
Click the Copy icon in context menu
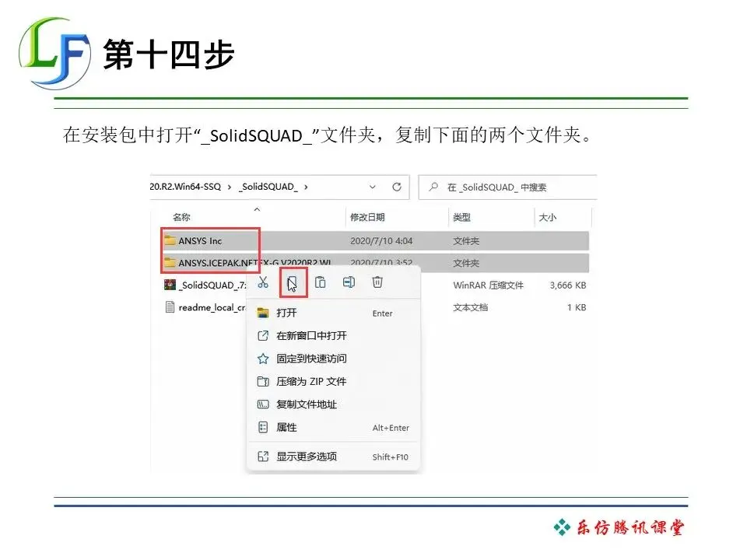tap(292, 282)
